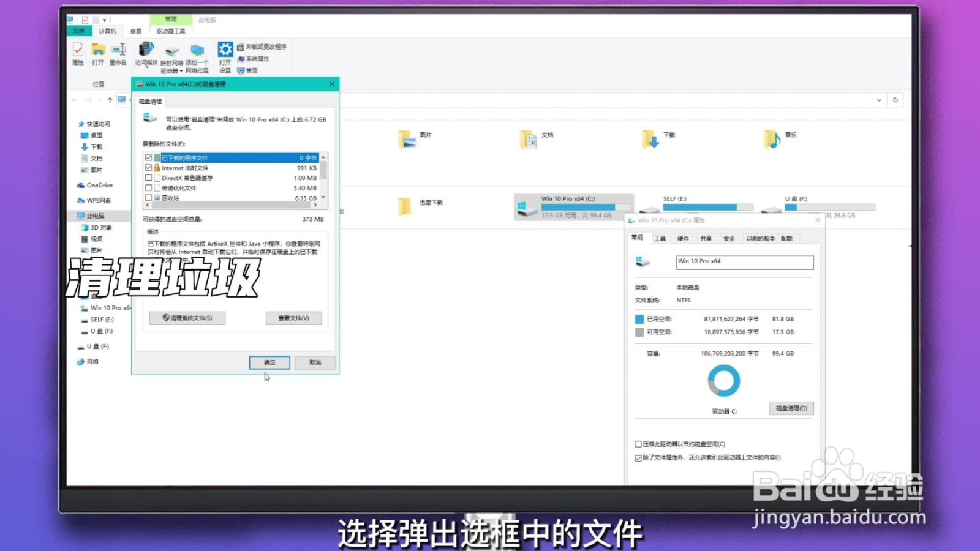Screen dimensions: 980x551
Task: Enable 压缩此驱动器以节约磁盘空间 option
Action: pyautogui.click(x=638, y=444)
